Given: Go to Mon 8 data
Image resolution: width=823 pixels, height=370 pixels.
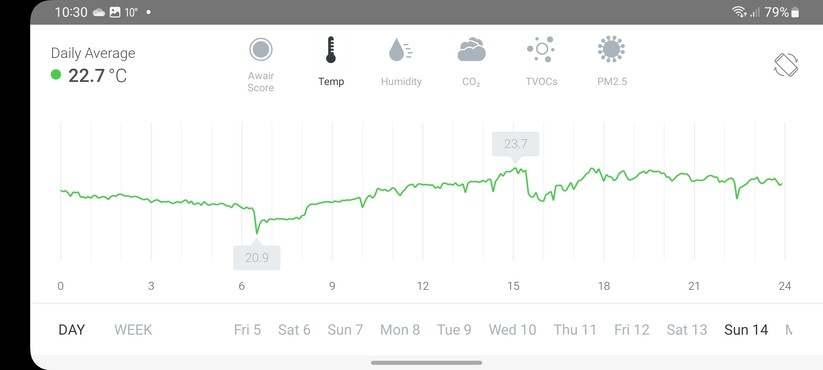Looking at the screenshot, I should pyautogui.click(x=400, y=330).
